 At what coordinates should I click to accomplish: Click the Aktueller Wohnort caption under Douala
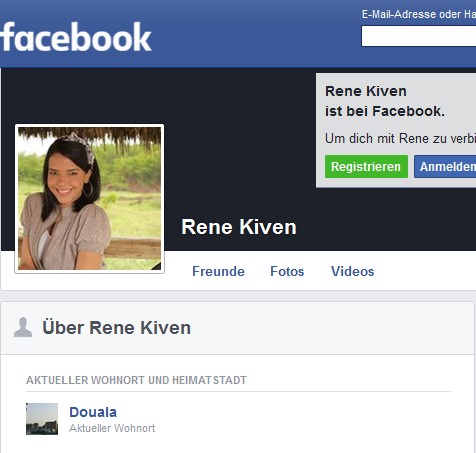pos(112,428)
